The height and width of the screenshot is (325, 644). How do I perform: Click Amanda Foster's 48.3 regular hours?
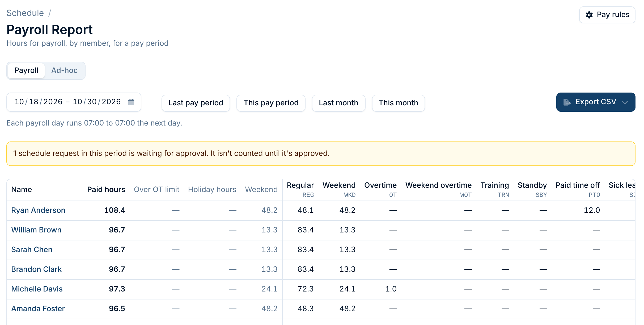click(x=306, y=309)
